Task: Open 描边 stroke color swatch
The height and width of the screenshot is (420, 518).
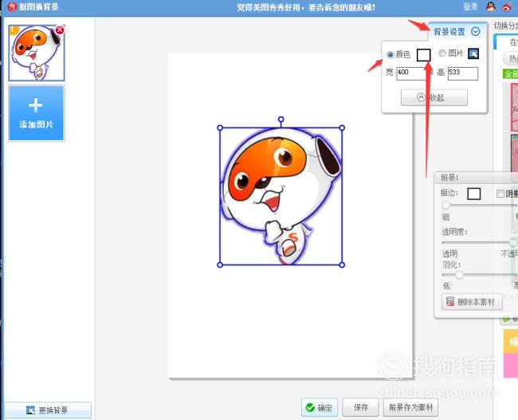Action: [x=473, y=194]
